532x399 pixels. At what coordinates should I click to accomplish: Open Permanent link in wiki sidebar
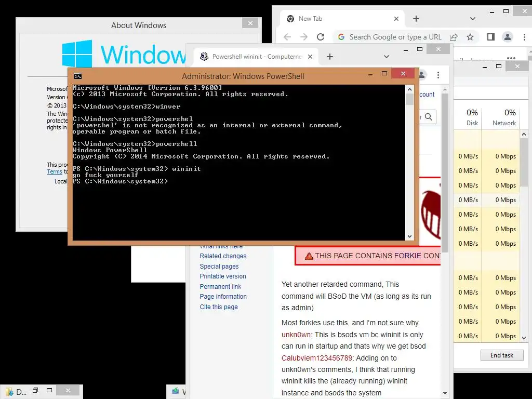click(220, 287)
